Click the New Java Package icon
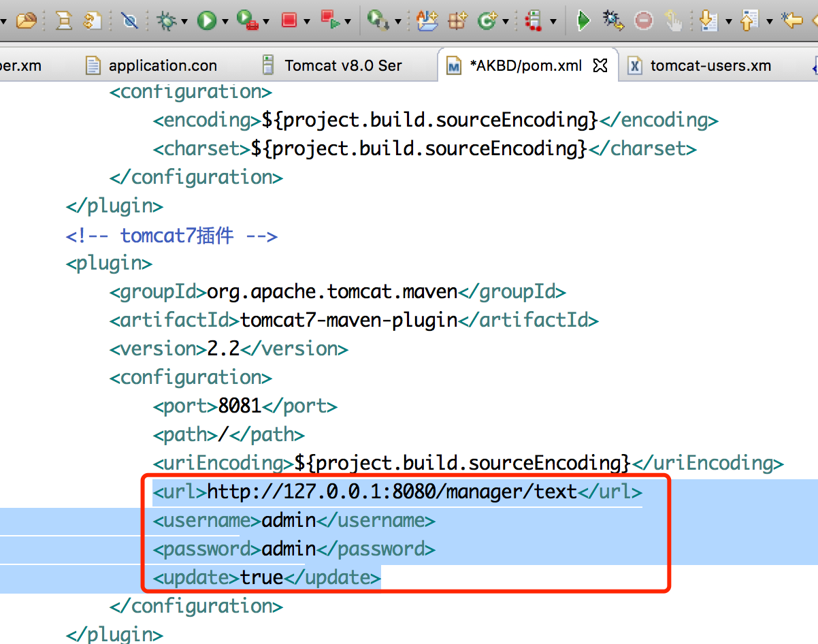Image resolution: width=818 pixels, height=644 pixels. click(456, 21)
